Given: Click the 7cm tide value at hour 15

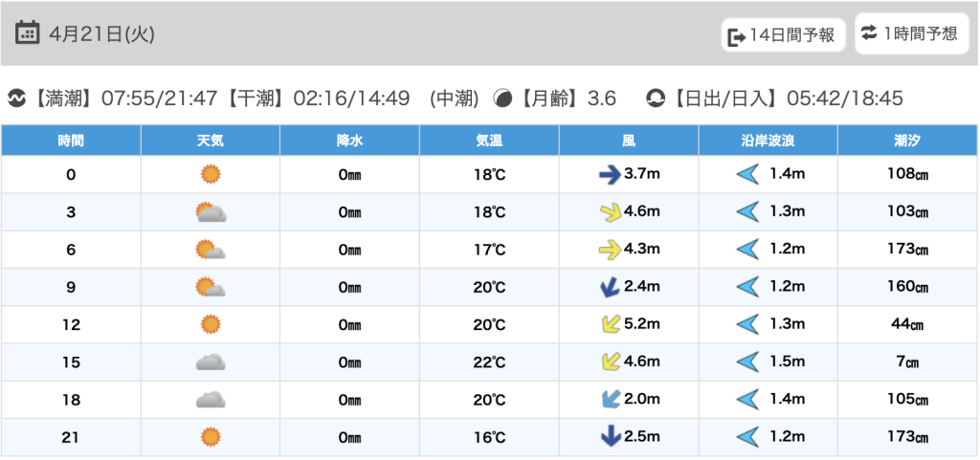Looking at the screenshot, I should (x=908, y=361).
